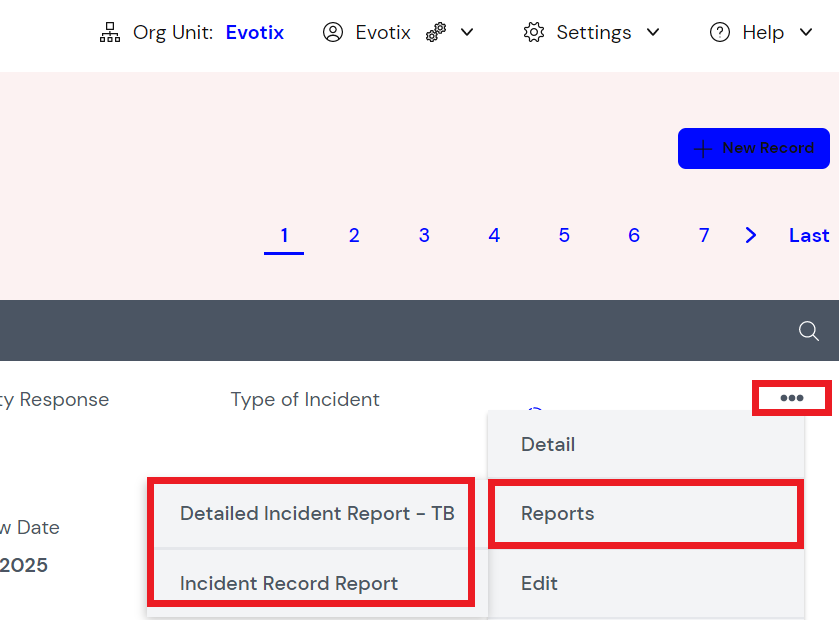
Task: Jump to the Last page
Action: coord(808,235)
